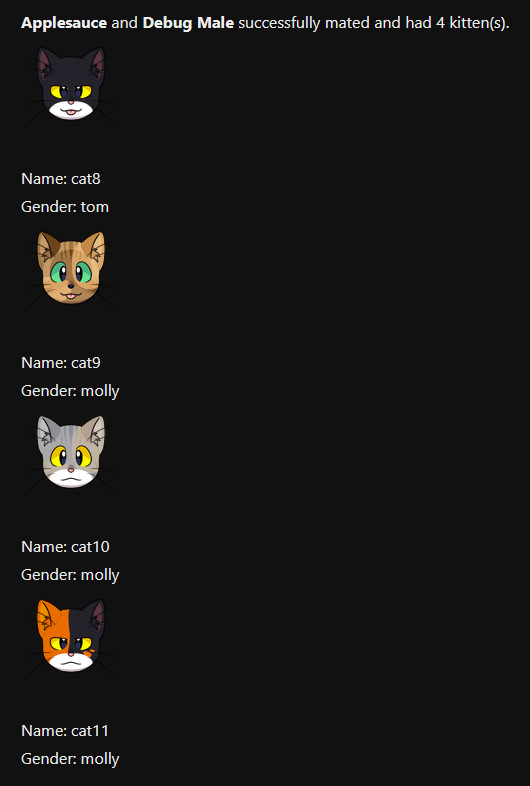Select the 'Name: cat9' label

pos(61,363)
